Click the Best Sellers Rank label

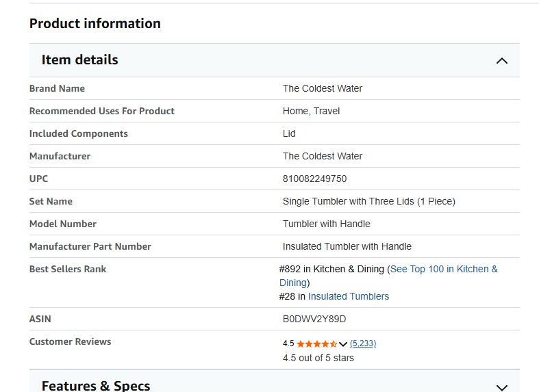(68, 269)
